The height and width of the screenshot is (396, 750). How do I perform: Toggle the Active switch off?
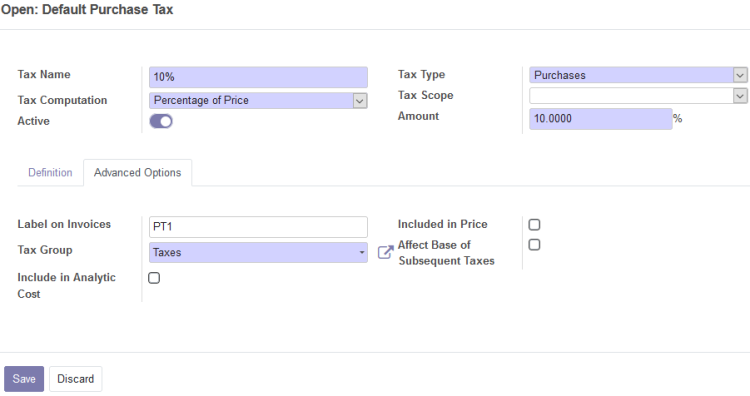click(x=161, y=121)
